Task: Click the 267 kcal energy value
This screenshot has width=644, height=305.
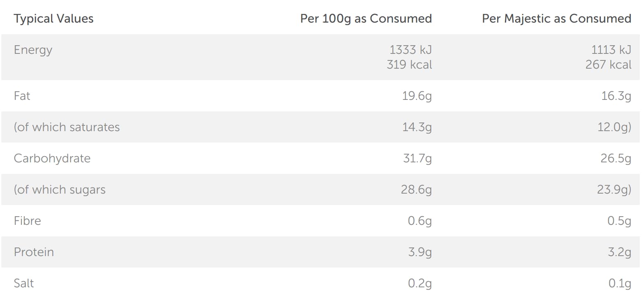Action: (x=608, y=65)
